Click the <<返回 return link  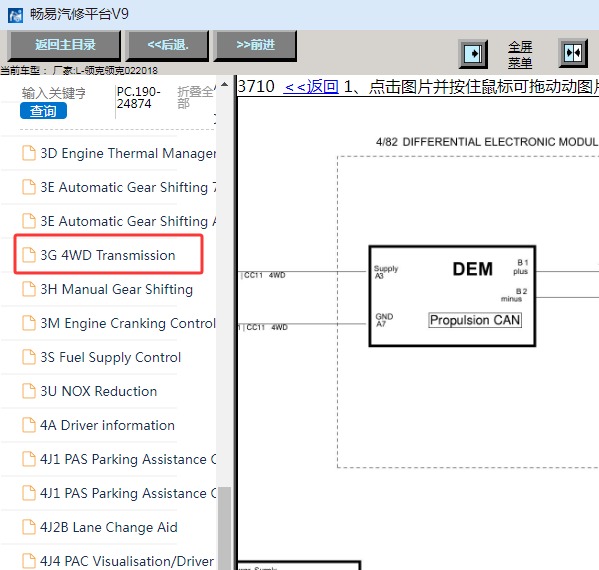pyautogui.click(x=311, y=87)
